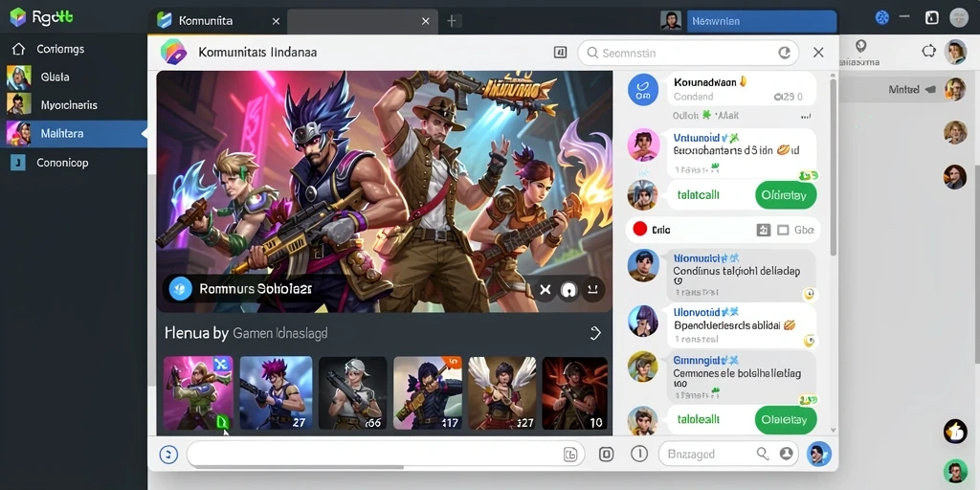Open the Nenwnten dropdown in top bar
This screenshot has width=980, height=490.
click(761, 21)
